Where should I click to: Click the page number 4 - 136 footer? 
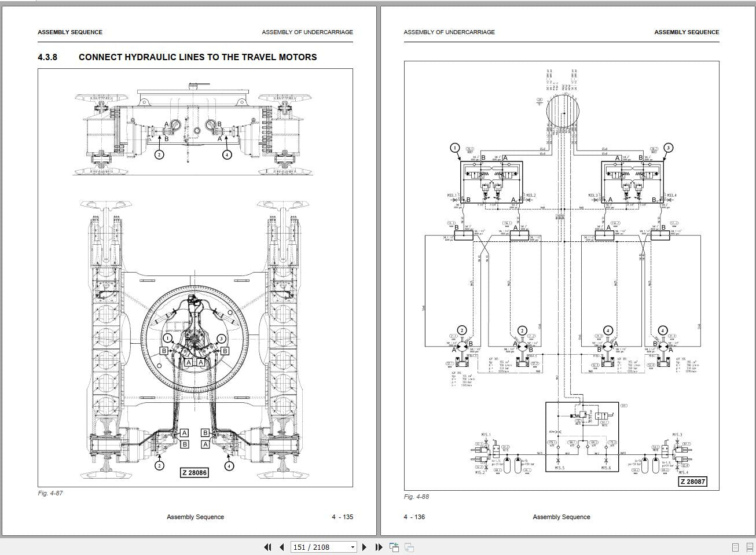click(414, 517)
